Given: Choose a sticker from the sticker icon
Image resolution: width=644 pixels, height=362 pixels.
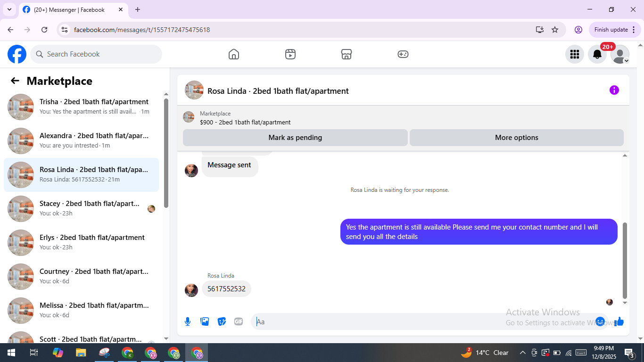Looking at the screenshot, I should point(222,321).
